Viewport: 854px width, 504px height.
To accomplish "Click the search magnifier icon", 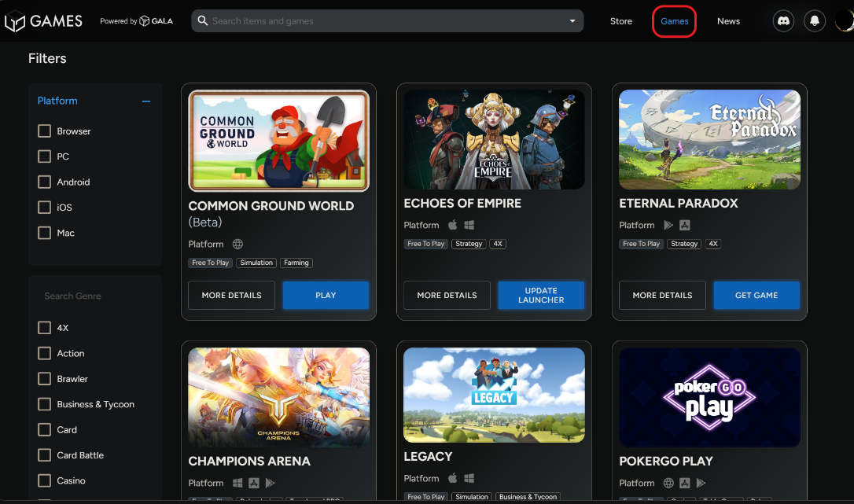I will tap(203, 20).
